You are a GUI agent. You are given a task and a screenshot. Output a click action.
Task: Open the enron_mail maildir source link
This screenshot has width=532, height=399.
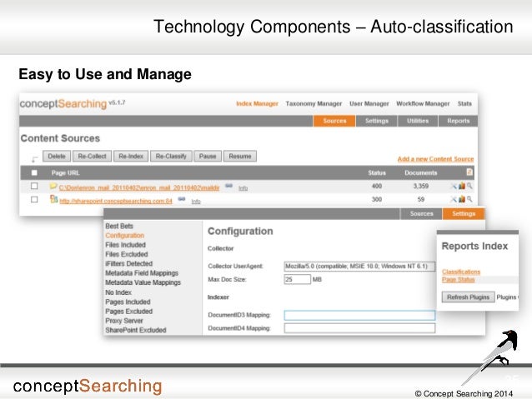[139, 187]
